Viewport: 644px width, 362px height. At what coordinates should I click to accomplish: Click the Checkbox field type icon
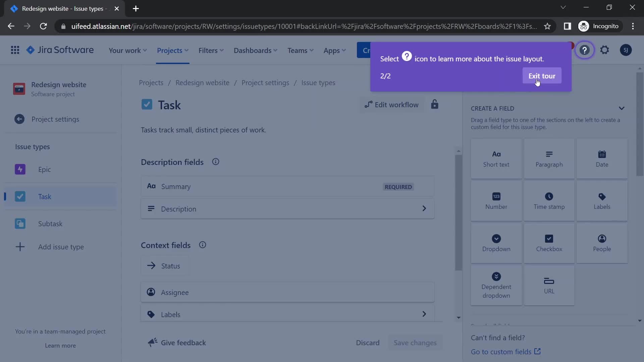(x=549, y=239)
